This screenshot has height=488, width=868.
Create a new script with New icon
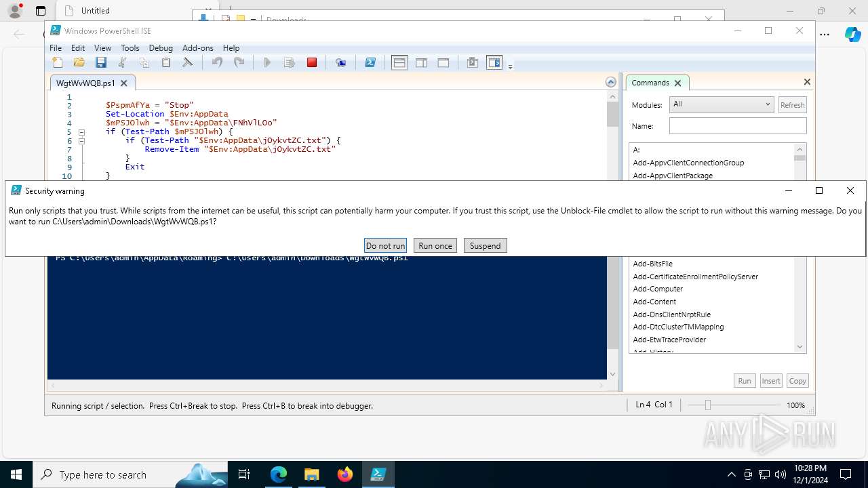(x=58, y=63)
